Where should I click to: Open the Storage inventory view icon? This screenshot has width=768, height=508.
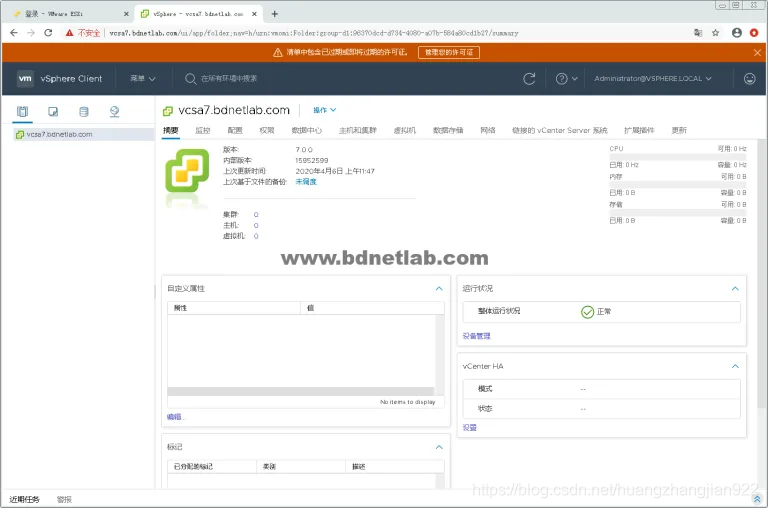[84, 111]
